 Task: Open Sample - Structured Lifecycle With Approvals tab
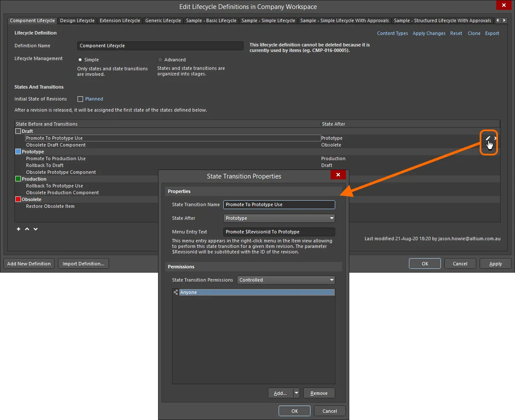pyautogui.click(x=443, y=20)
